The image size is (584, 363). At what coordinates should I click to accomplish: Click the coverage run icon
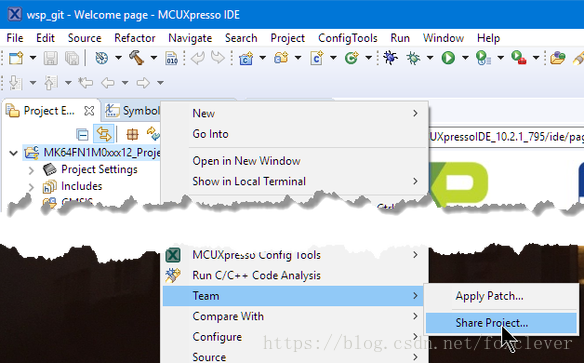click(x=483, y=58)
